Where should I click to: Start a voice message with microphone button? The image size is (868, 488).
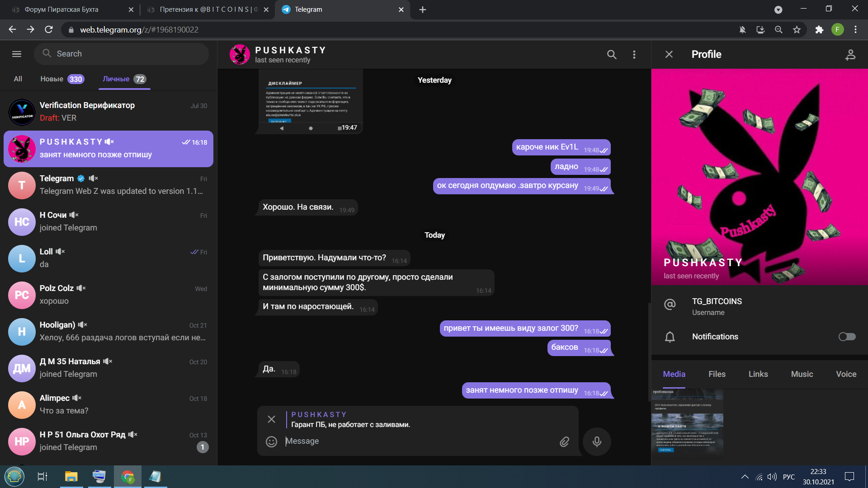tap(597, 441)
